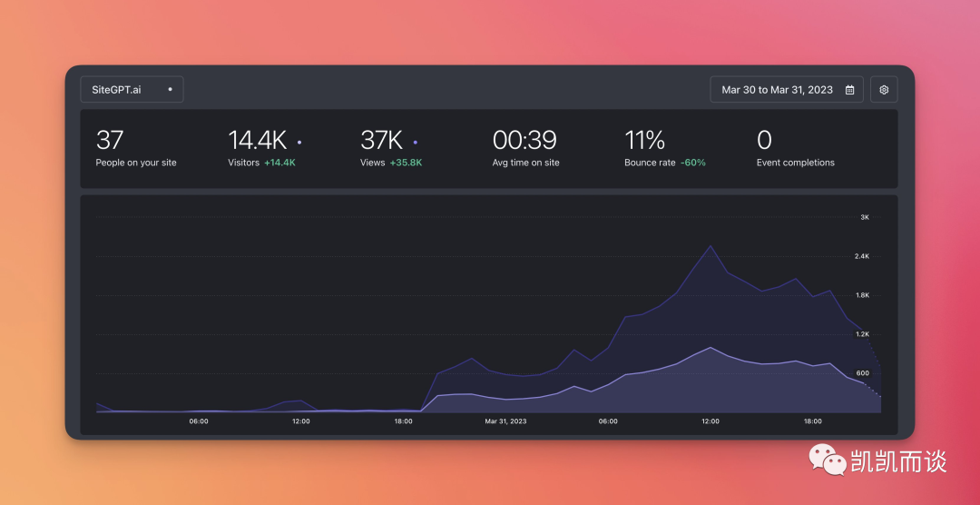Toggle the Visitors series dot indicator

point(299,143)
